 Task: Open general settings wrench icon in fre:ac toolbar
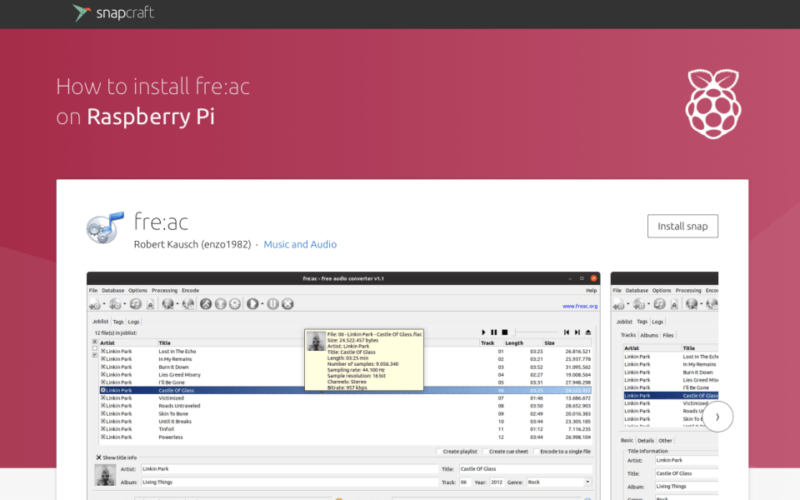click(x=206, y=304)
